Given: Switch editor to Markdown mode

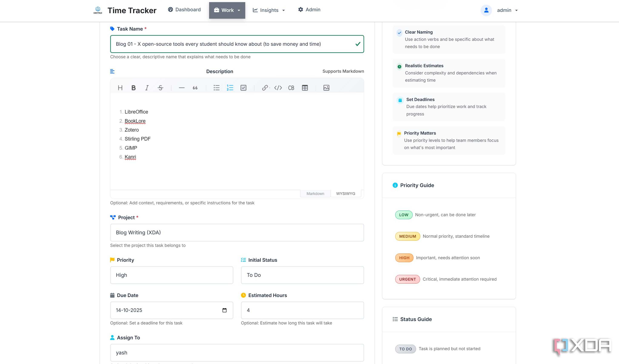Looking at the screenshot, I should [x=315, y=194].
